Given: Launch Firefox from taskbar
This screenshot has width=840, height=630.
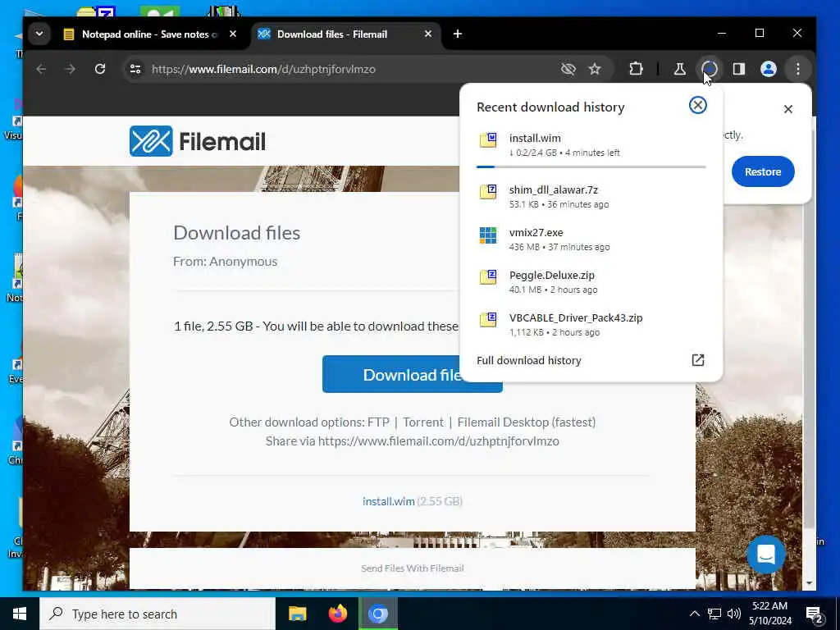Looking at the screenshot, I should coord(337,614).
